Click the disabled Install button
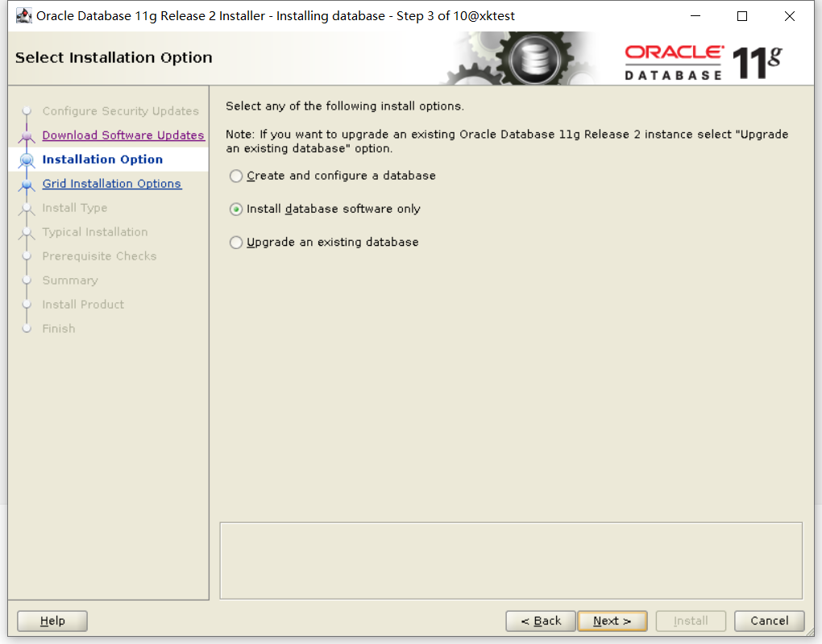Image resolution: width=822 pixels, height=644 pixels. (x=691, y=621)
